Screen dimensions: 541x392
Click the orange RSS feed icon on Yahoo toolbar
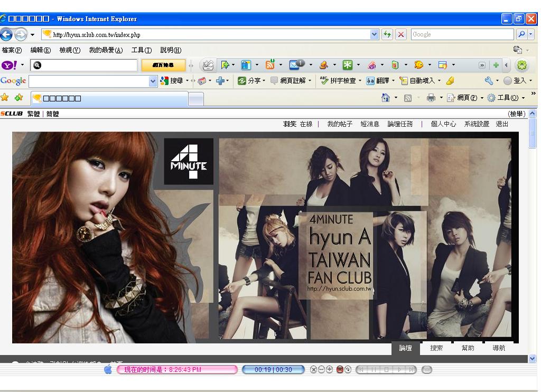tap(270, 64)
